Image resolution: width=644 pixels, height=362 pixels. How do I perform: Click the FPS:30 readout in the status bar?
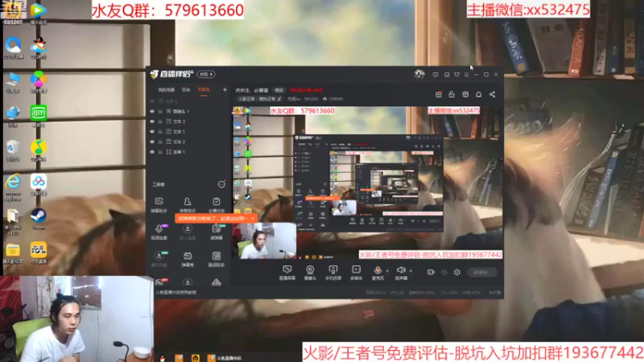point(397,293)
